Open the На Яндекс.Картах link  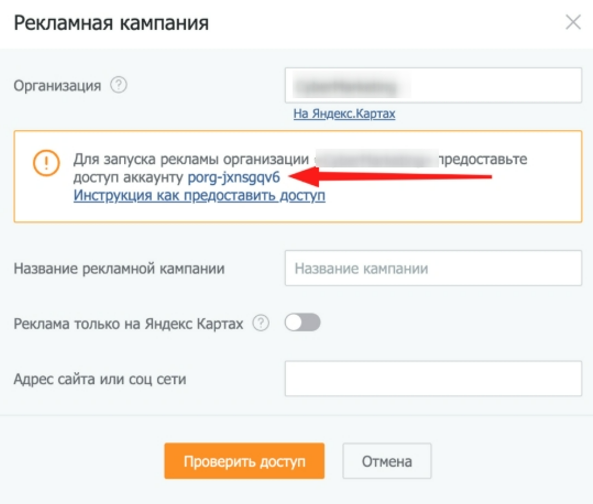coord(344,113)
